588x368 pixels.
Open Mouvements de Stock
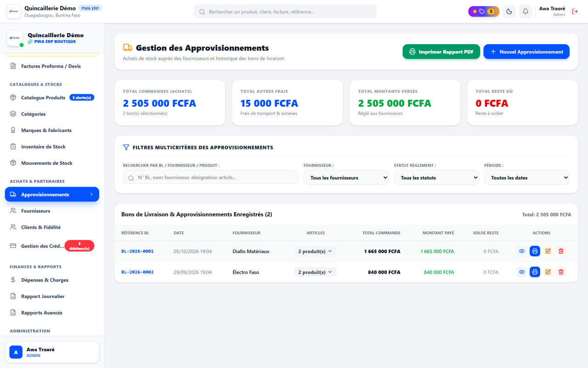pyautogui.click(x=52, y=163)
